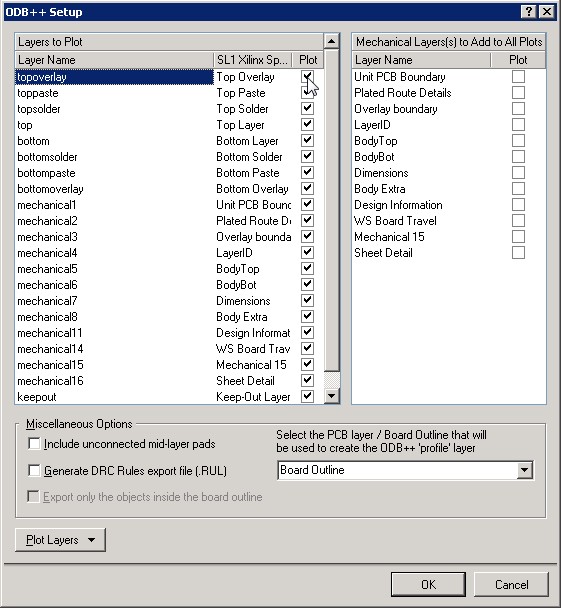Toggle Plot checkbox for top layer

tap(307, 124)
